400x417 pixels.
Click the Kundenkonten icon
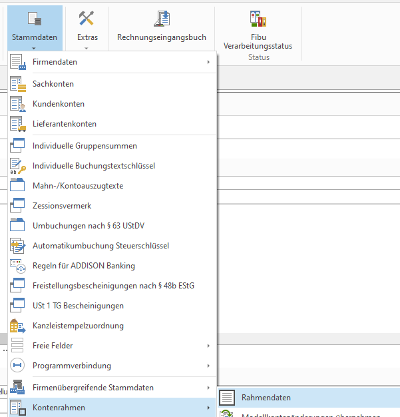tap(18, 104)
